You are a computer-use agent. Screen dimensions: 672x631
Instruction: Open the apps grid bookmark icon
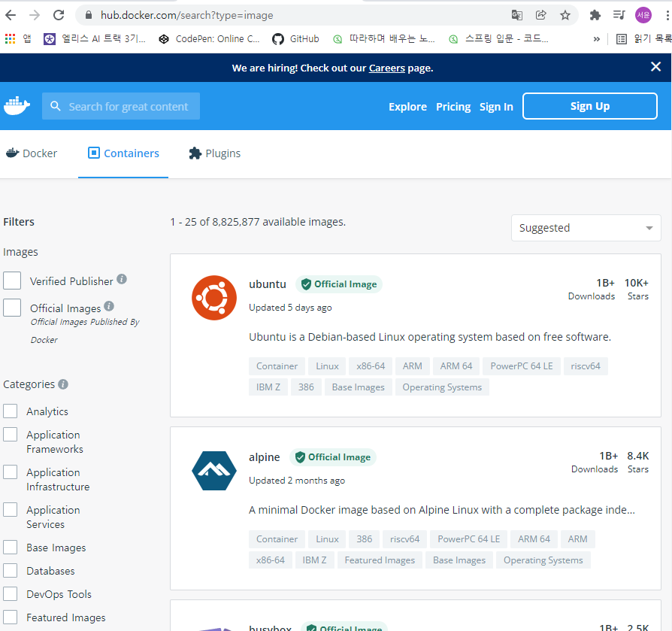point(10,39)
